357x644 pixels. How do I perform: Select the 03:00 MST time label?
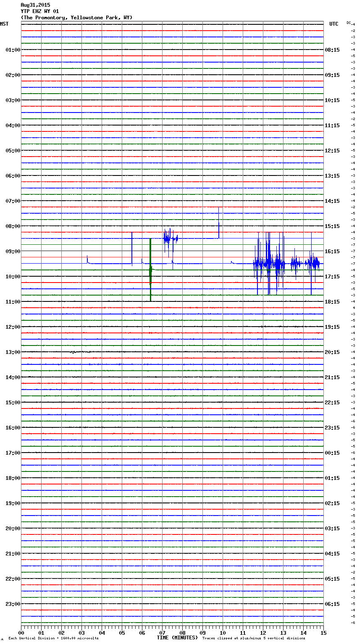tap(13, 100)
